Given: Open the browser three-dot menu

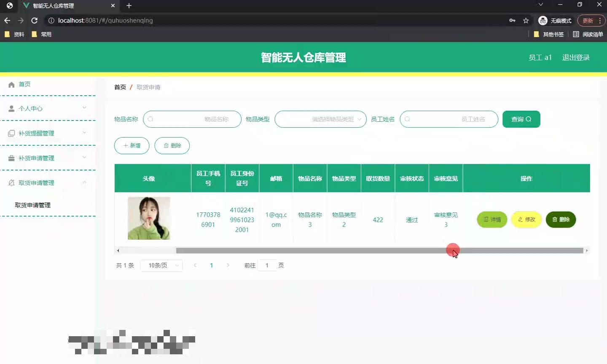Looking at the screenshot, I should point(600,20).
